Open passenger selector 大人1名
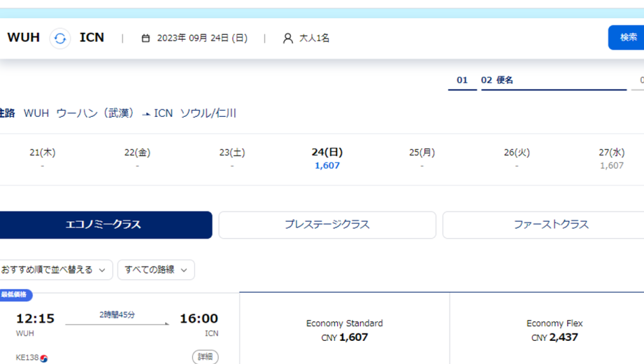Image resolution: width=644 pixels, height=364 pixels. (306, 38)
